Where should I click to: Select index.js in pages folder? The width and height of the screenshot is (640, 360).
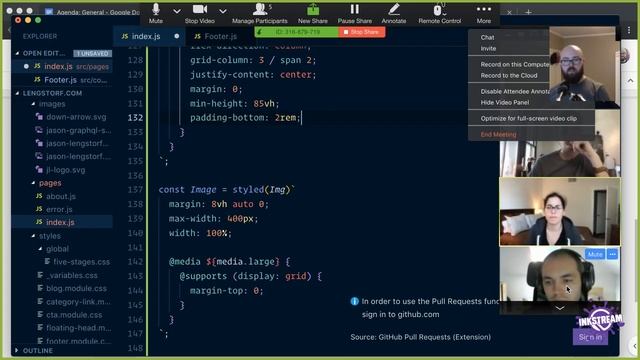click(x=62, y=222)
